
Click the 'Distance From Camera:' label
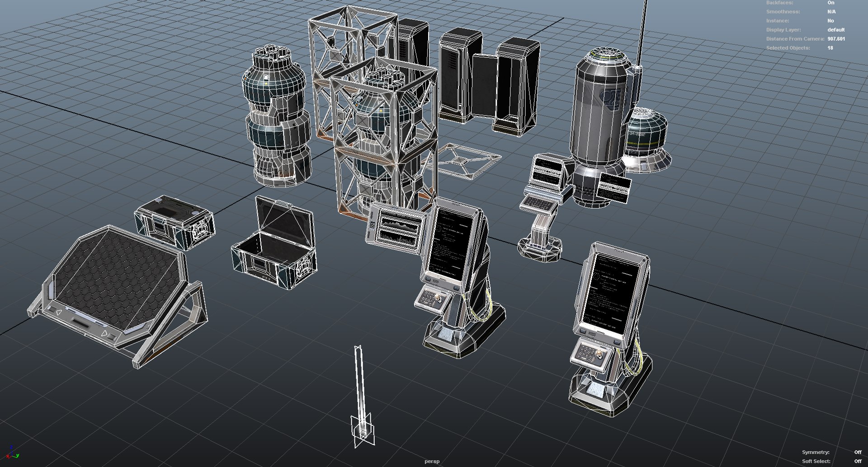coord(795,39)
